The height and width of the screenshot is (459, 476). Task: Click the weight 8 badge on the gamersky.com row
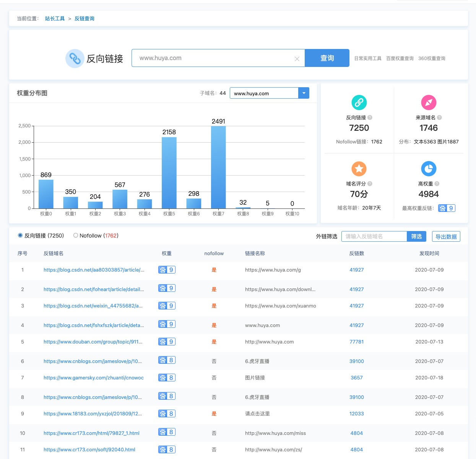(167, 378)
